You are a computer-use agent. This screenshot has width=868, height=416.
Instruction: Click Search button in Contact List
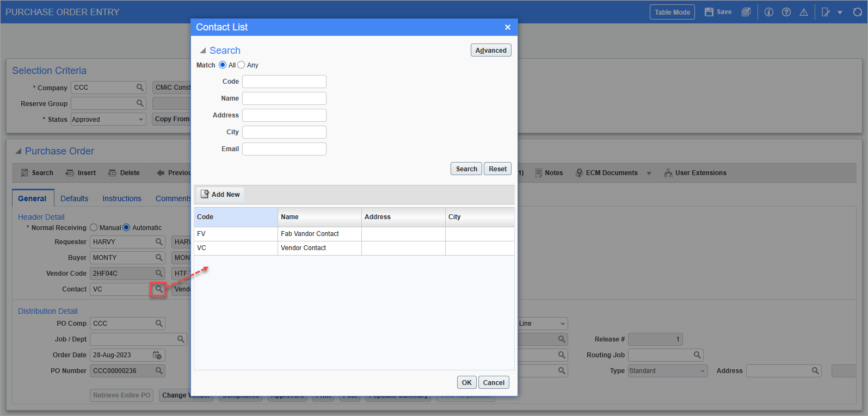tap(466, 169)
